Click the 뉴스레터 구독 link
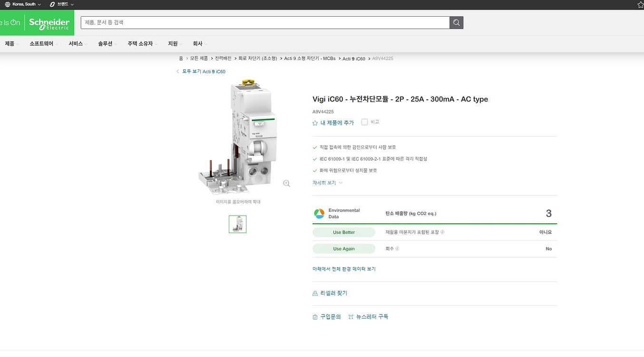The height and width of the screenshot is (357, 644). tap(372, 317)
